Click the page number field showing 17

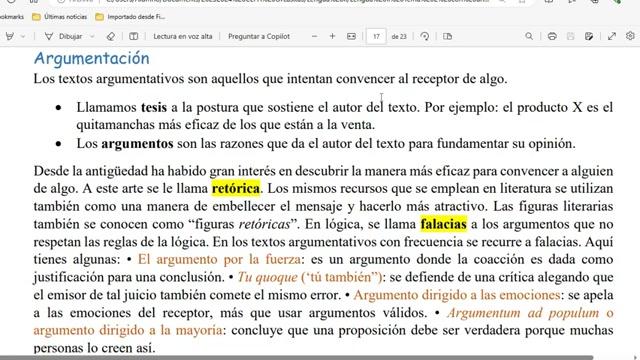(376, 36)
